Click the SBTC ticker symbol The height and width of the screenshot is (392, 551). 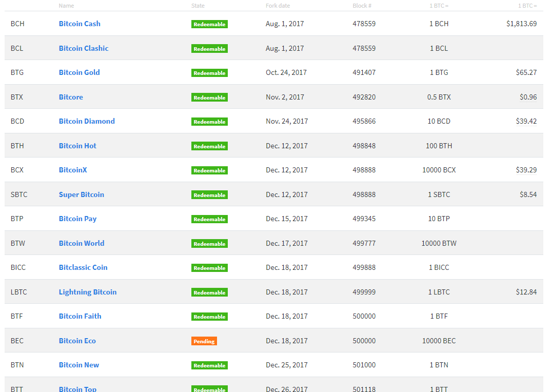[x=19, y=194]
